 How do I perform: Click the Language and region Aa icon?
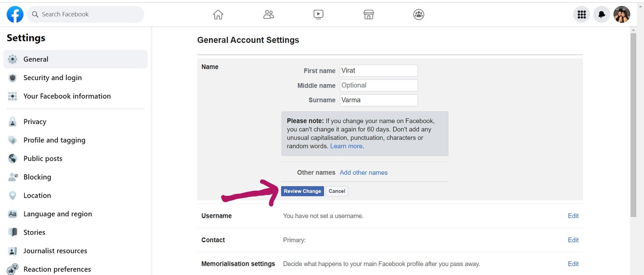coord(12,214)
